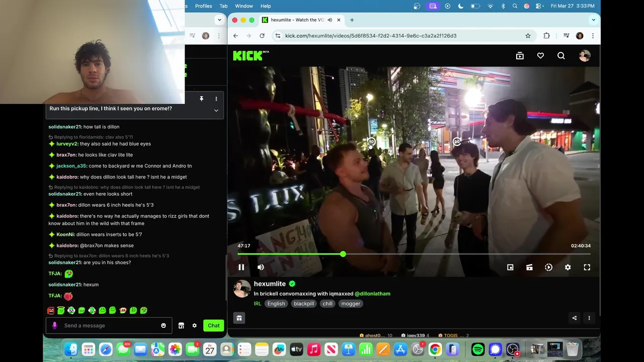Click chat username brax7on in '6 inch heels' message
644x362 pixels.
pyautogui.click(x=66, y=205)
